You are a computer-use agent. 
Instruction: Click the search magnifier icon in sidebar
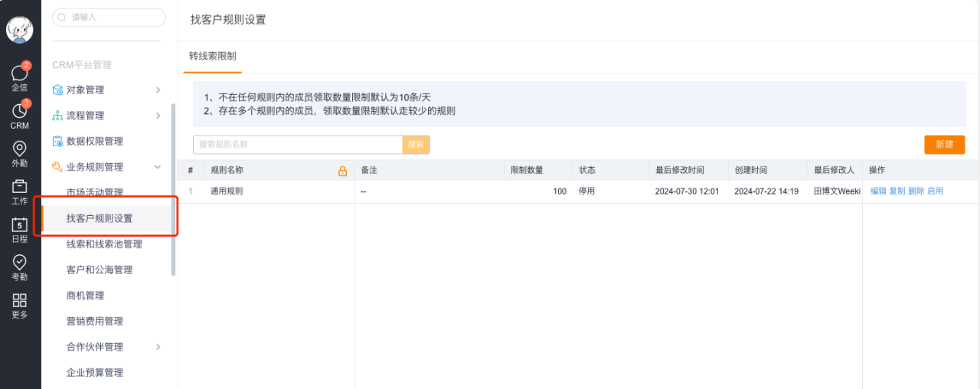coord(62,17)
